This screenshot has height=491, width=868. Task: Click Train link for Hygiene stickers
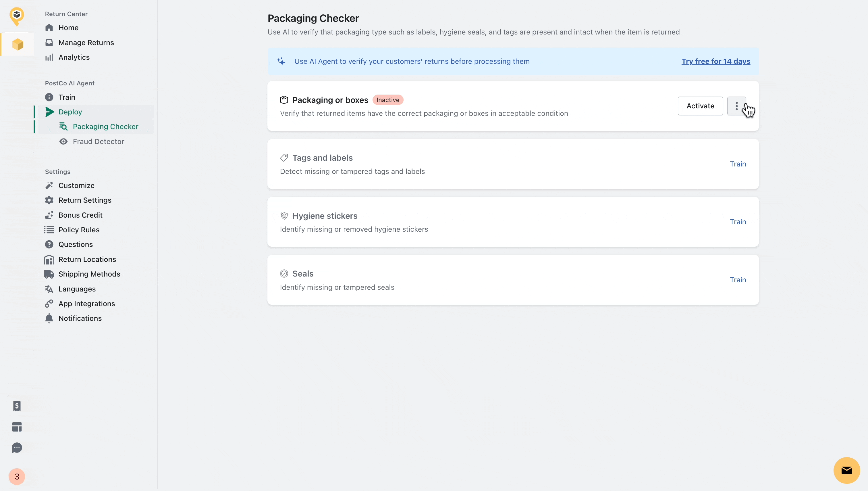pos(738,222)
